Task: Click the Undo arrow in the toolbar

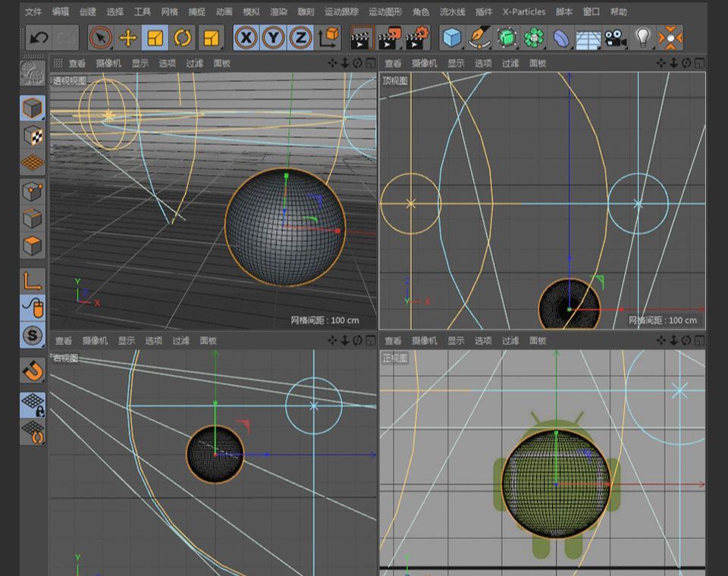Action: pos(39,38)
